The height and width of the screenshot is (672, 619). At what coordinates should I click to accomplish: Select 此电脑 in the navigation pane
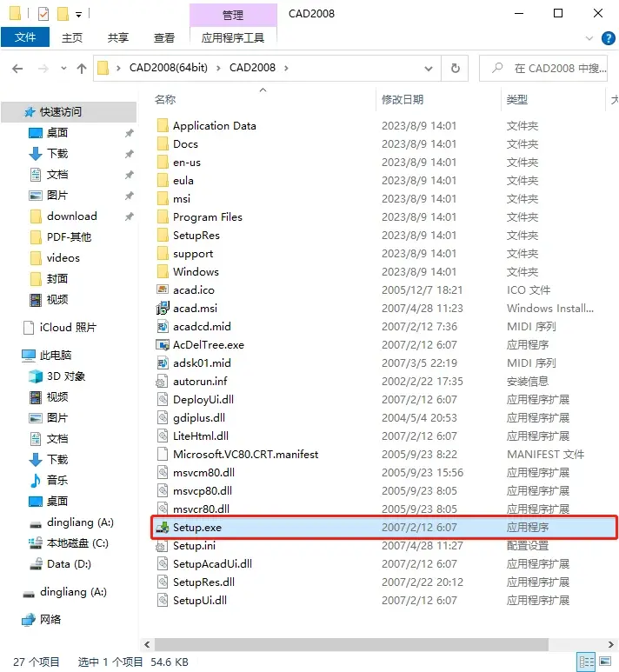click(56, 356)
